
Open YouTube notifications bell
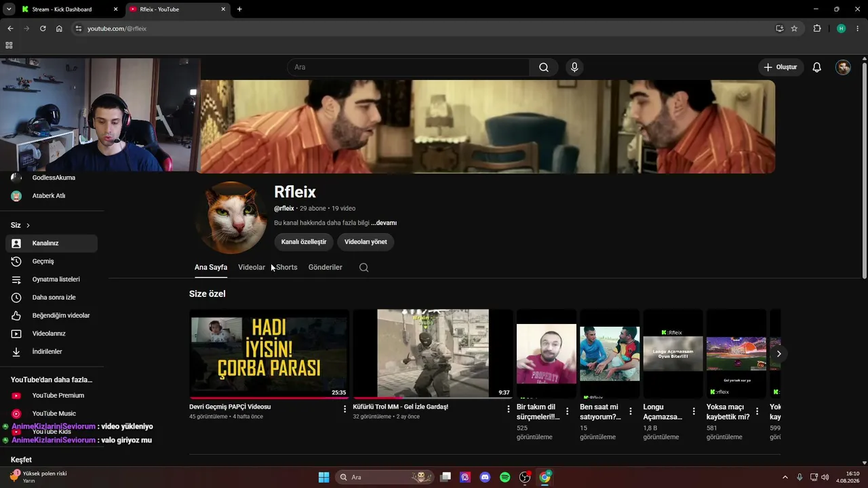tap(817, 67)
